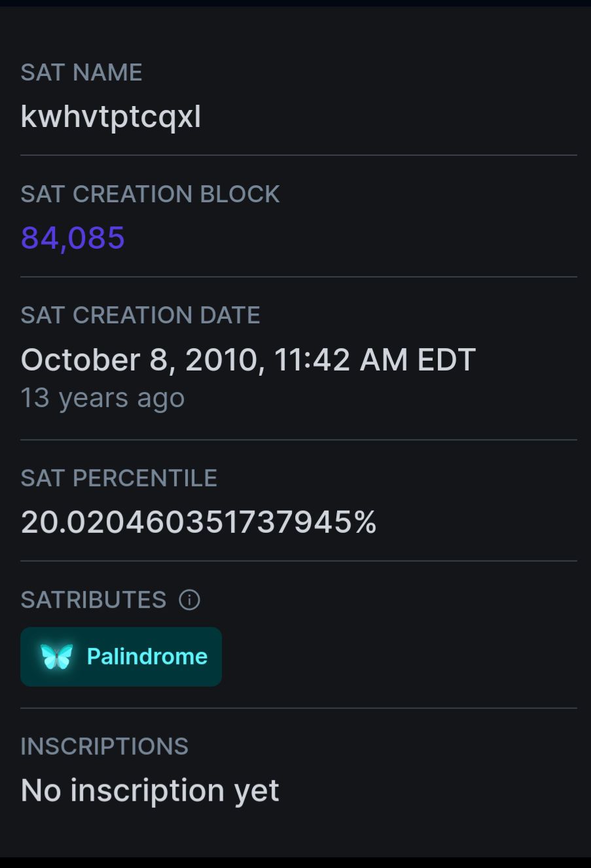Viewport: 591px width, 868px height.
Task: Click divider below the percentile value
Action: (x=298, y=561)
